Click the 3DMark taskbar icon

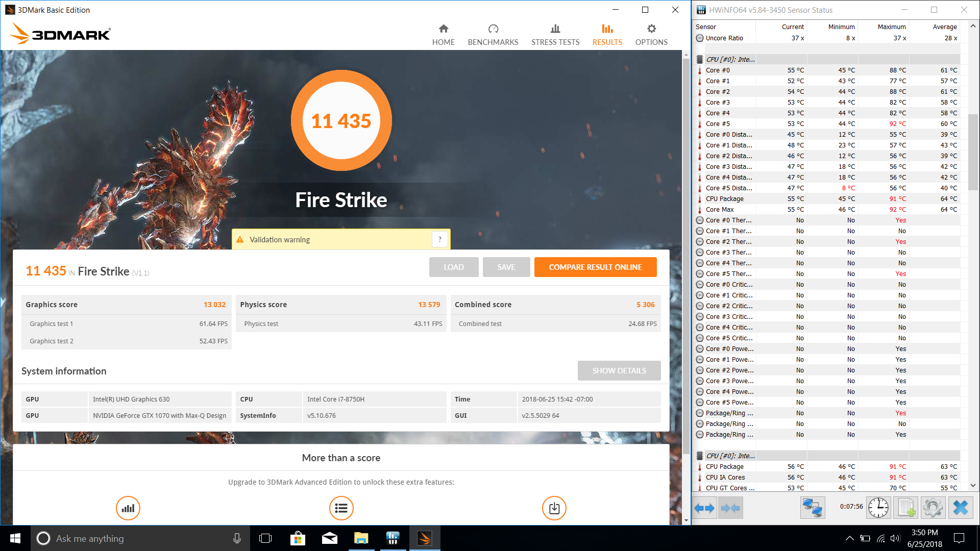click(425, 538)
